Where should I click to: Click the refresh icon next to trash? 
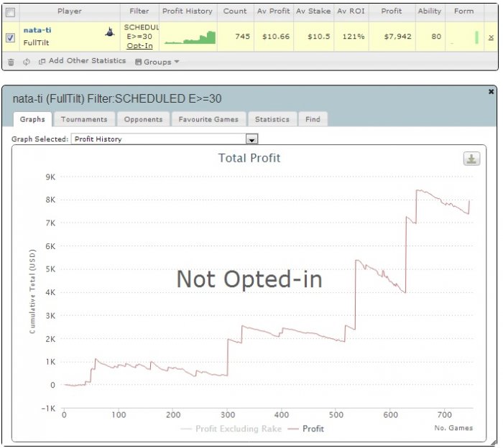point(27,62)
